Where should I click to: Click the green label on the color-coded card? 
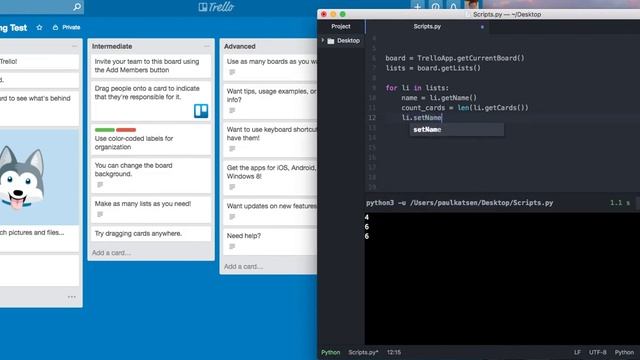click(104, 130)
